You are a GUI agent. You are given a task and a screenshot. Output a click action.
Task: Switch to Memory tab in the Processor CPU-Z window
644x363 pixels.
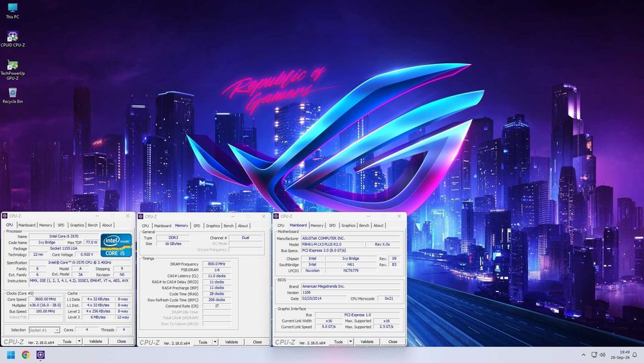coord(46,225)
